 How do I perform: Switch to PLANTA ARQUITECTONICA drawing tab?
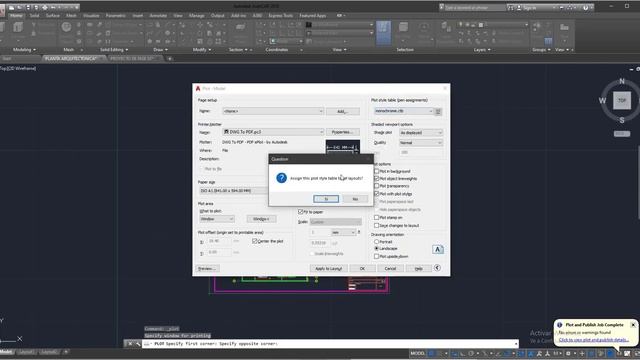pos(73,59)
